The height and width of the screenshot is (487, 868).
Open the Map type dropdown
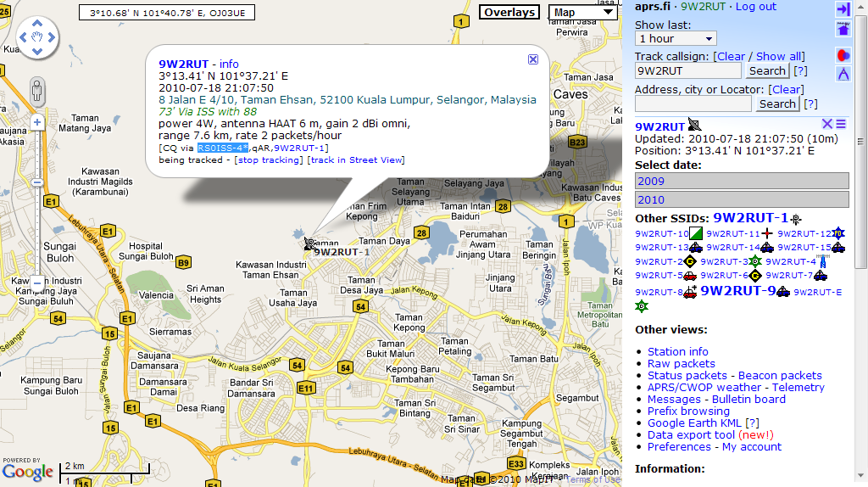tap(583, 12)
